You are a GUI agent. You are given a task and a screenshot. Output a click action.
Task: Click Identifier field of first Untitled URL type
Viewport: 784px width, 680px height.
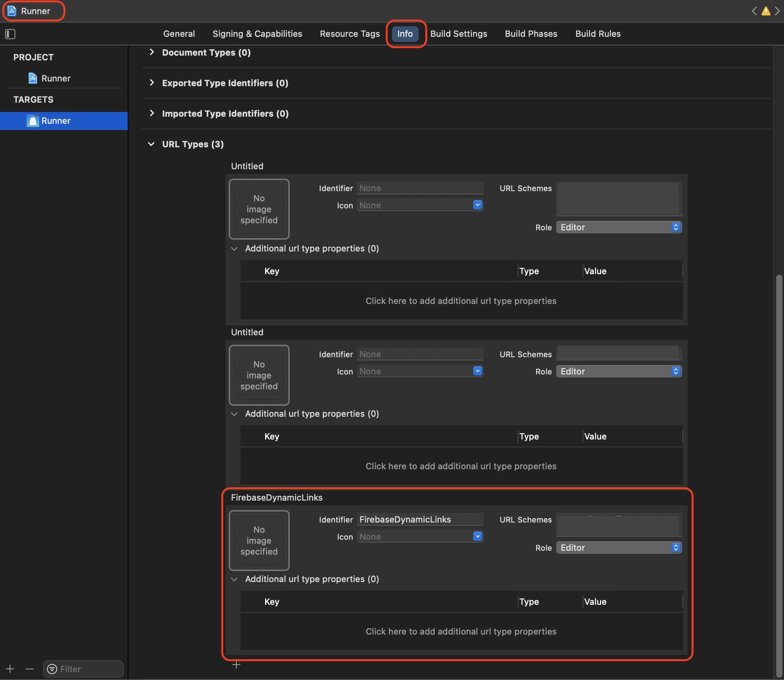point(420,188)
